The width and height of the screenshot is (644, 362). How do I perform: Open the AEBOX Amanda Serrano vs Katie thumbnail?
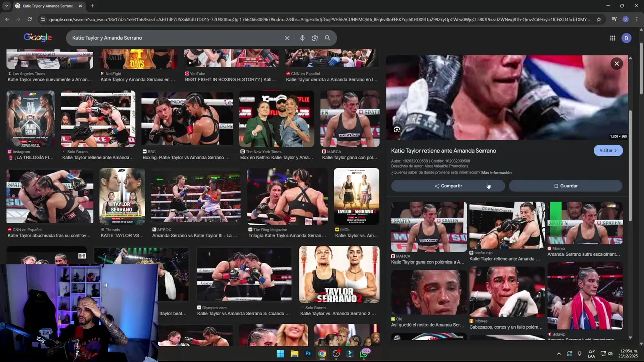coord(196,197)
